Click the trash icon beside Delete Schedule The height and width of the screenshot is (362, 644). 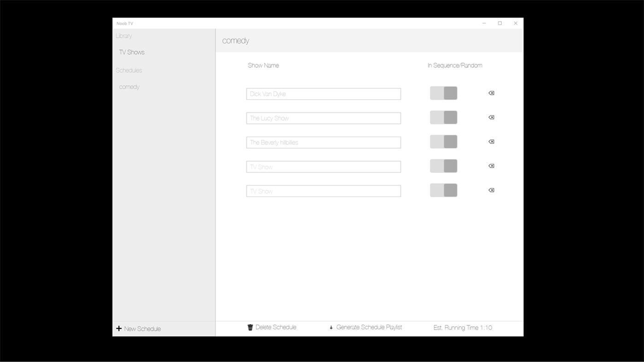(x=250, y=327)
